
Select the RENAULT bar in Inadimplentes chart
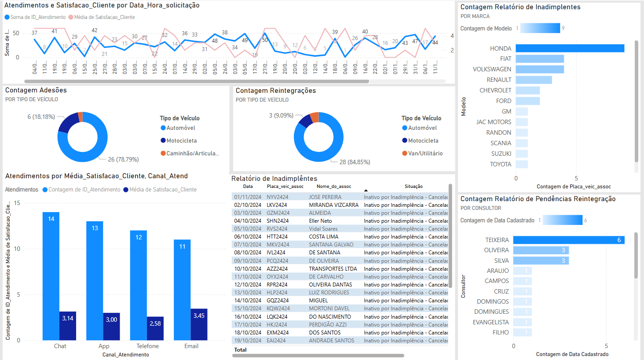pos(534,80)
